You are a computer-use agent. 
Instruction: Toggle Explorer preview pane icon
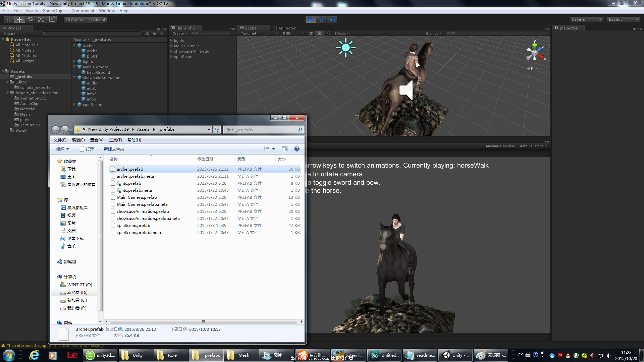click(x=285, y=149)
